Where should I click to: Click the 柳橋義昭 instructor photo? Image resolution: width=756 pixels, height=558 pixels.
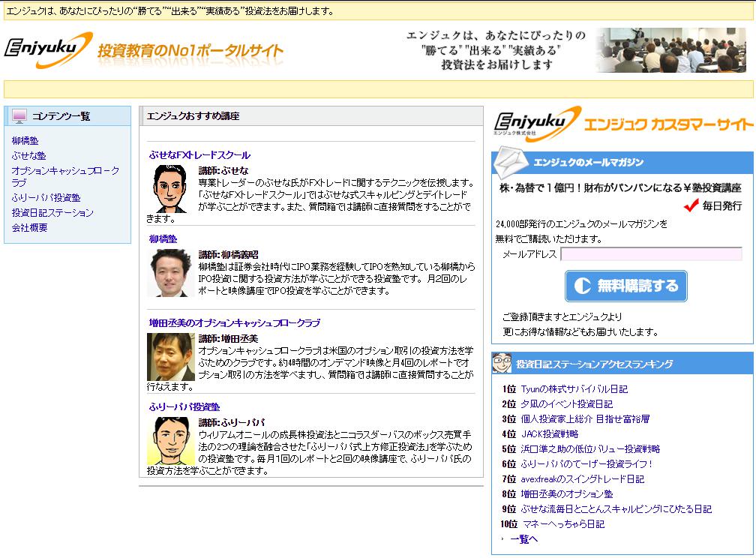[171, 272]
